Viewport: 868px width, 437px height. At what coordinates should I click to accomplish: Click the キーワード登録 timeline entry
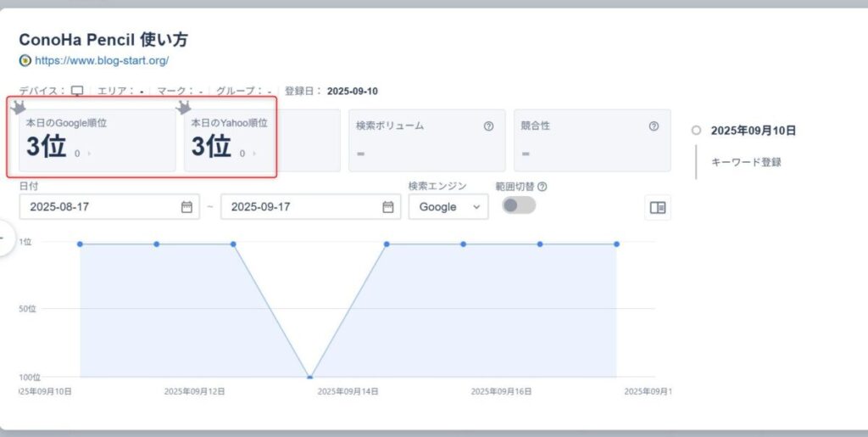click(746, 162)
